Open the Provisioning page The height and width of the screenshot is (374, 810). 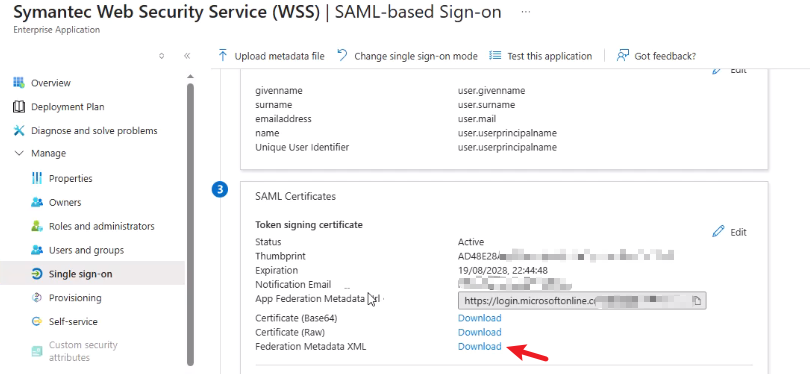[x=75, y=298]
